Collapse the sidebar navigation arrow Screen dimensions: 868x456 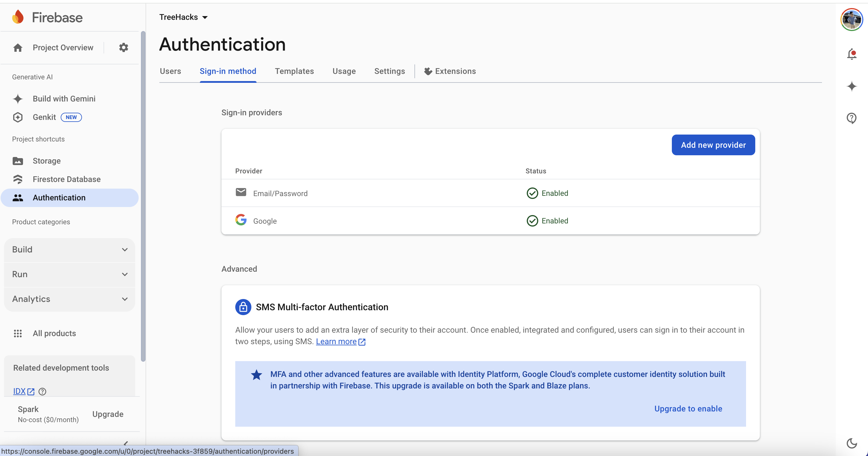tap(126, 443)
